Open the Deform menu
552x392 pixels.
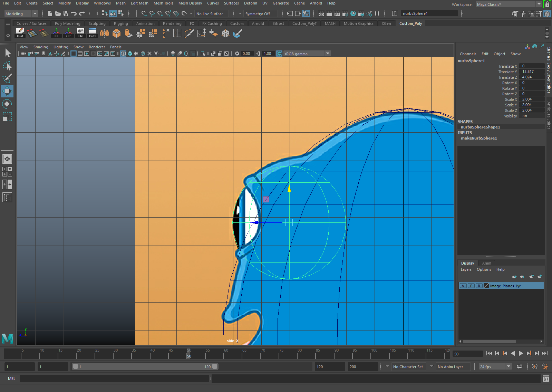pyautogui.click(x=251, y=3)
